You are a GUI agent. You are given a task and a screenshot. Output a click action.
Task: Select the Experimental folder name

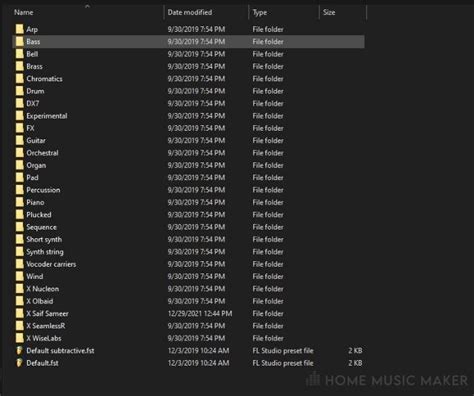point(47,116)
